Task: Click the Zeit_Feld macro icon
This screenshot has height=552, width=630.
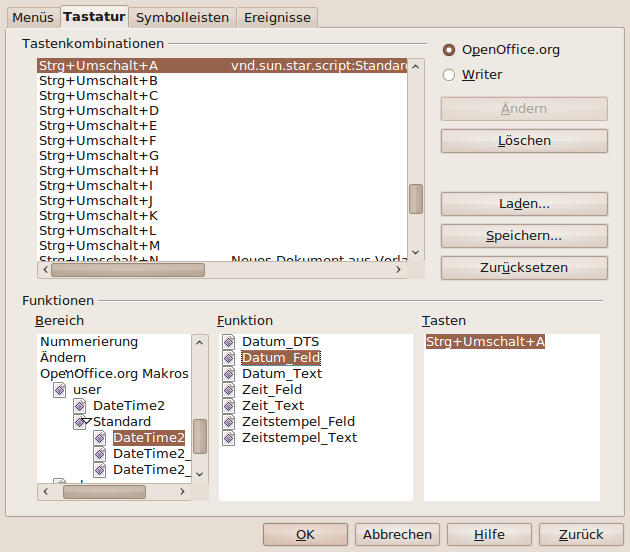Action: [229, 390]
